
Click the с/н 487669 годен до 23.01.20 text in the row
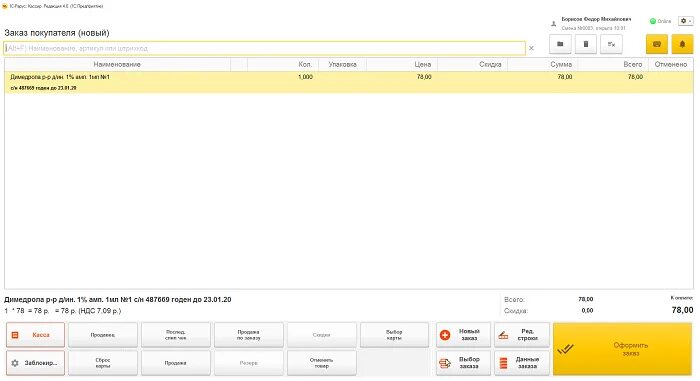point(43,88)
